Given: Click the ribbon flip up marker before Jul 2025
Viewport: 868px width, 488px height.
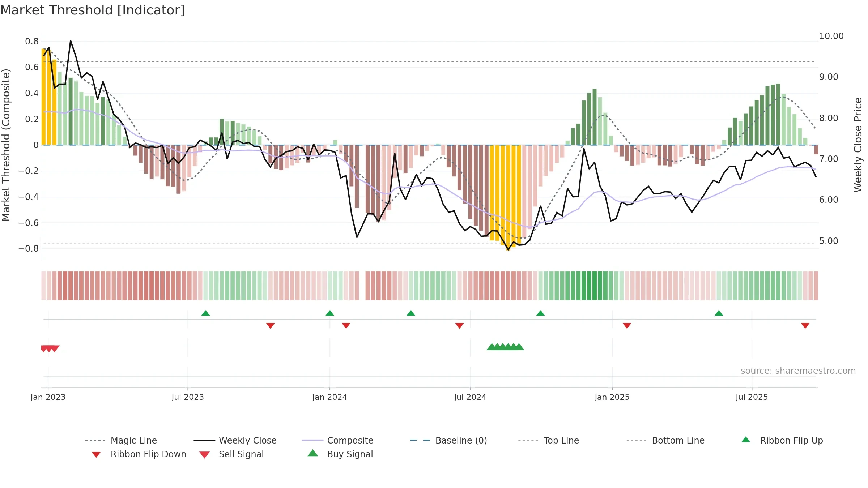Looking at the screenshot, I should point(719,313).
